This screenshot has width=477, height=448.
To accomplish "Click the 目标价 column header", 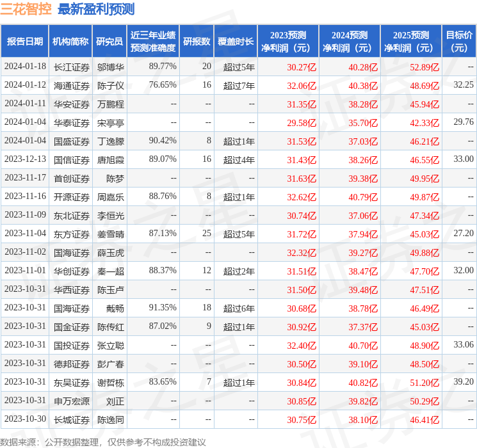I will pos(459,42).
